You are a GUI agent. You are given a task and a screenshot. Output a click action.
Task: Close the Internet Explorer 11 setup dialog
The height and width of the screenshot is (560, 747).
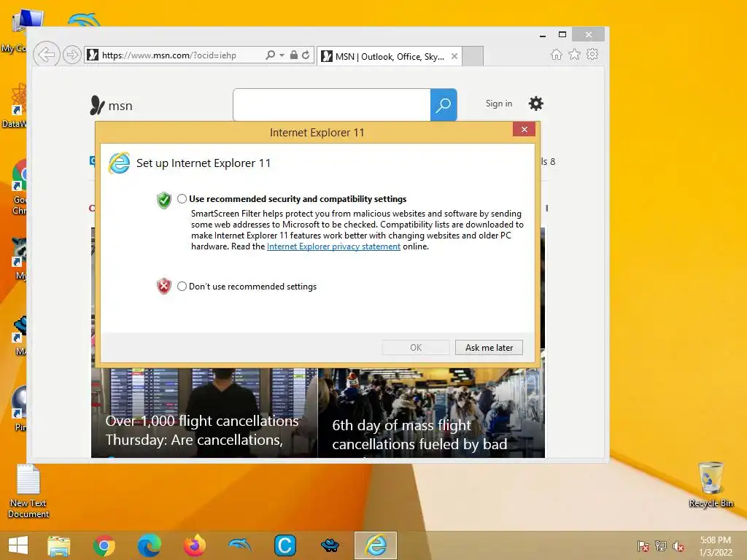pyautogui.click(x=524, y=130)
